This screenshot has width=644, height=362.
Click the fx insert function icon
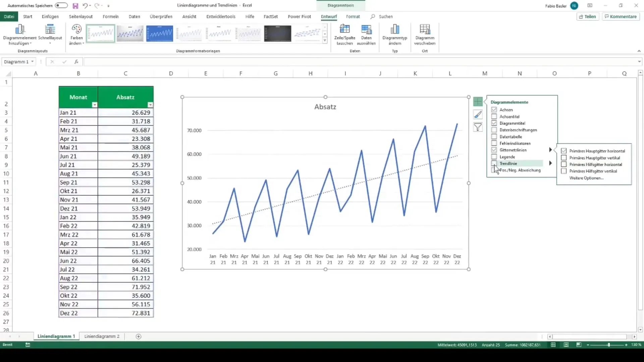click(x=76, y=62)
